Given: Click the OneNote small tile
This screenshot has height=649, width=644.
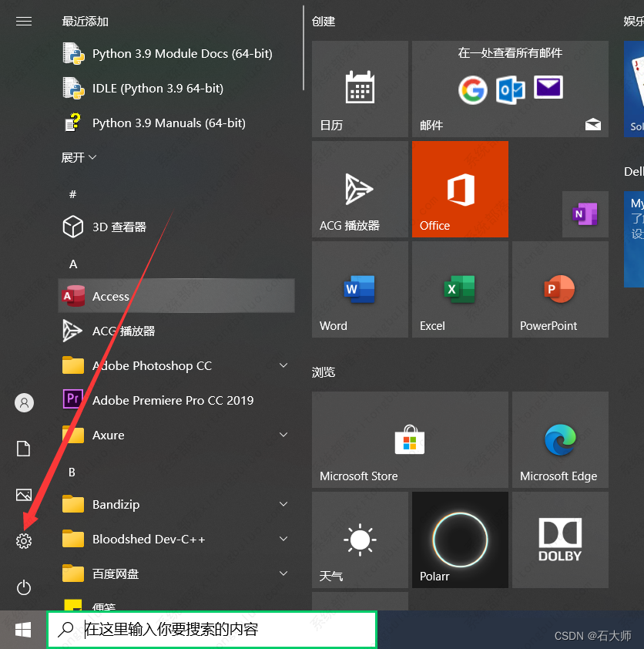Looking at the screenshot, I should (x=585, y=214).
